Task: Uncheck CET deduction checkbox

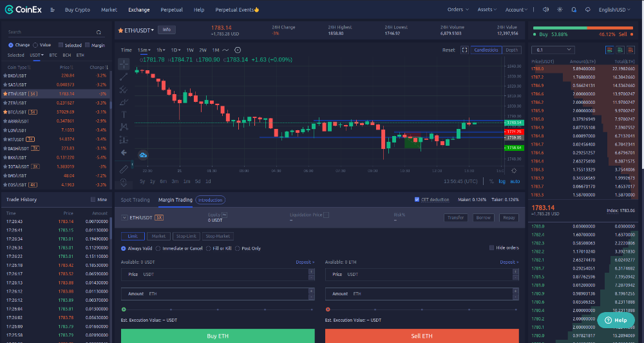Action: tap(417, 199)
